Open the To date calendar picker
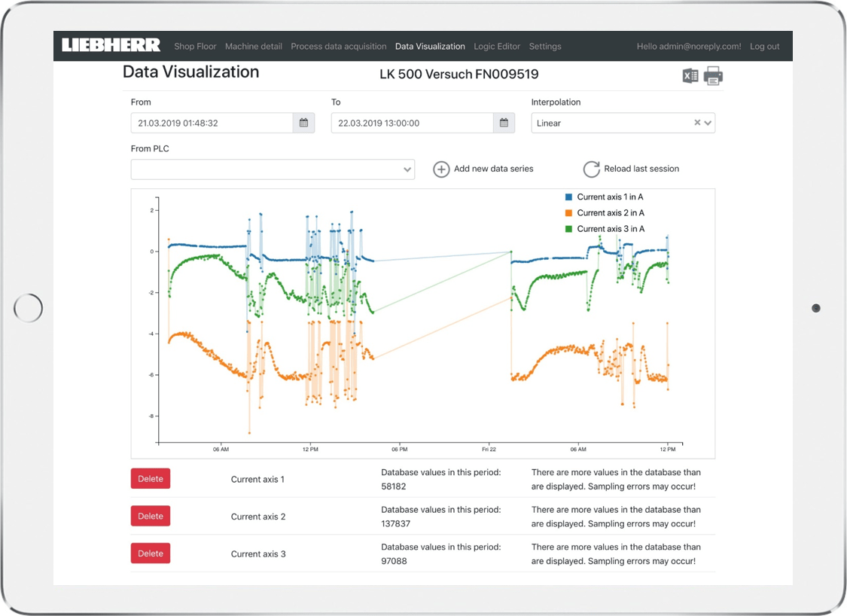Viewport: 847px width, 616px height. [x=504, y=123]
